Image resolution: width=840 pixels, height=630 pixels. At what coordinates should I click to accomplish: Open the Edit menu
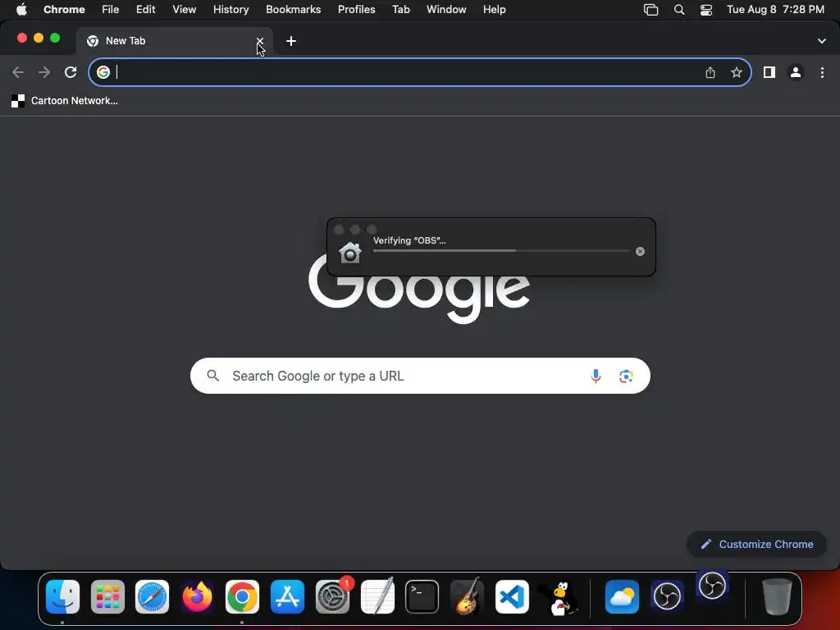coord(146,10)
